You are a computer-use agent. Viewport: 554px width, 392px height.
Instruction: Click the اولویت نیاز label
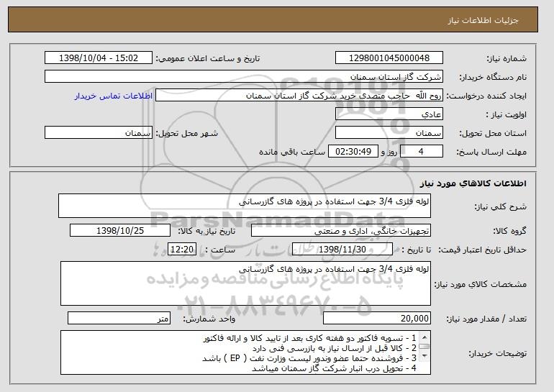(x=507, y=114)
